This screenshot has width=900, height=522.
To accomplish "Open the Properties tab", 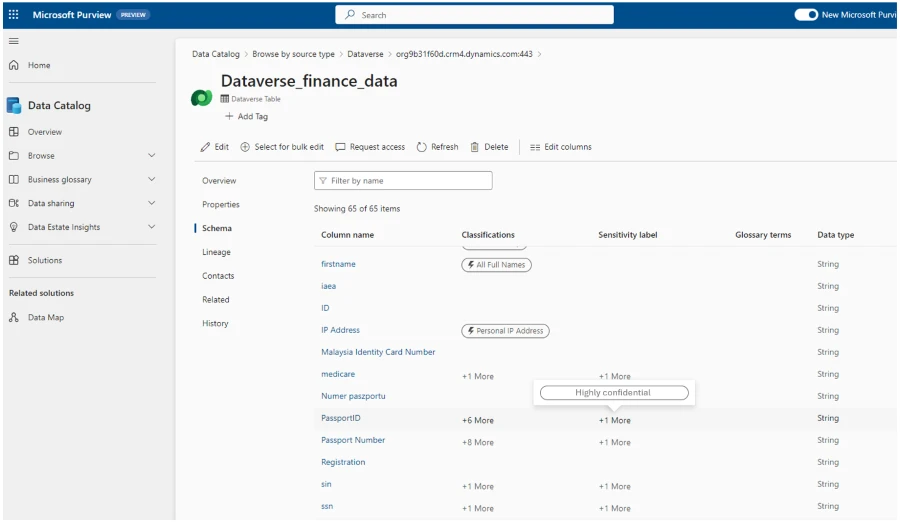I will coord(220,204).
